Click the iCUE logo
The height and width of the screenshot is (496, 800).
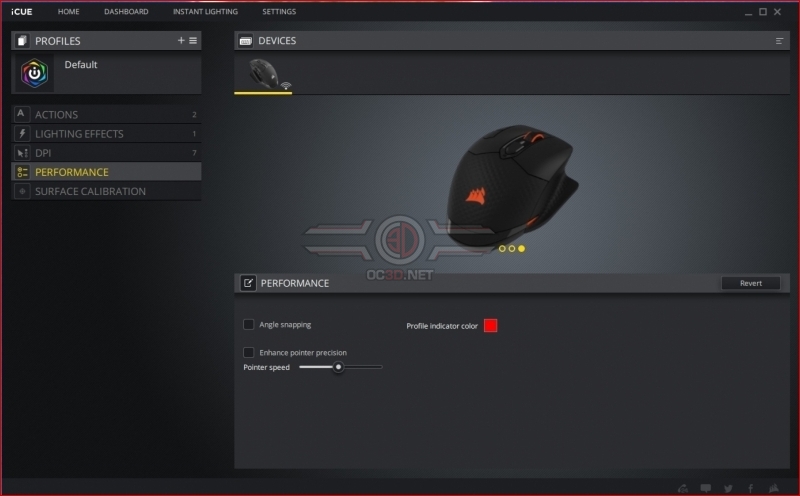[x=21, y=12]
